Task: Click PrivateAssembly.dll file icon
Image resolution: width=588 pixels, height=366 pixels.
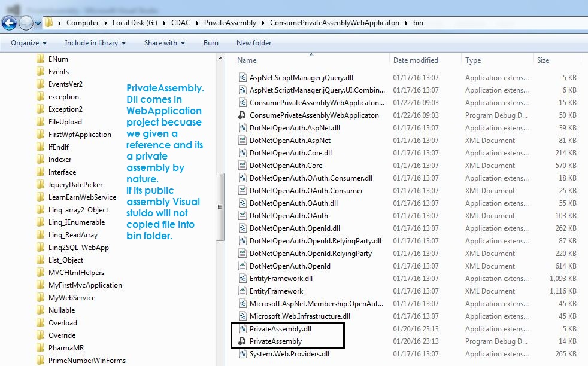Action: click(243, 329)
